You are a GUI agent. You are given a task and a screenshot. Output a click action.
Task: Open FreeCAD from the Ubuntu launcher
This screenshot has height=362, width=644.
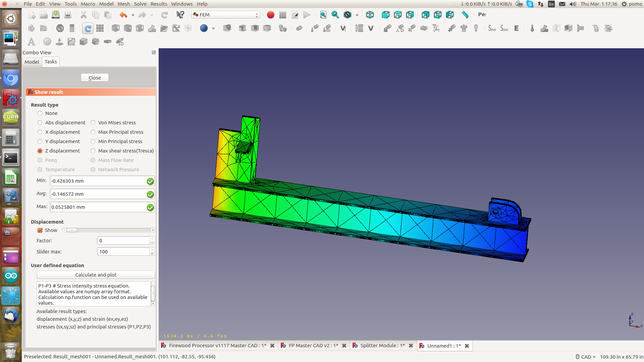[11, 99]
